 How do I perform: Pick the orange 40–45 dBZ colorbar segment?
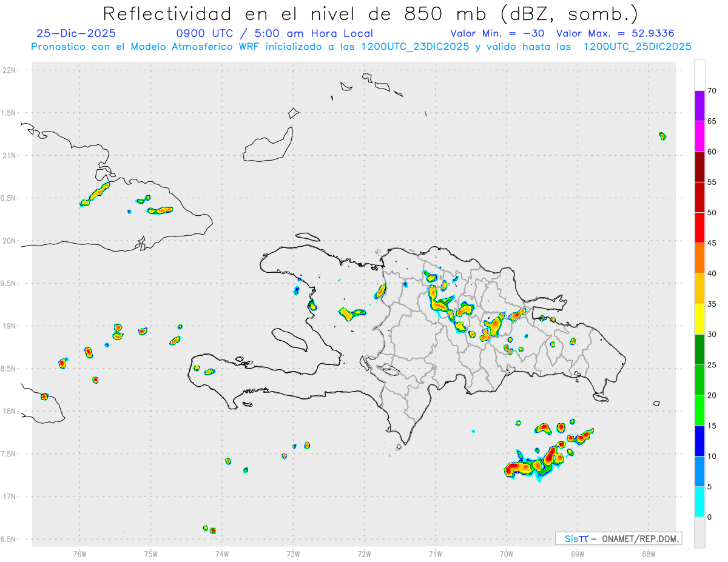tap(699, 258)
